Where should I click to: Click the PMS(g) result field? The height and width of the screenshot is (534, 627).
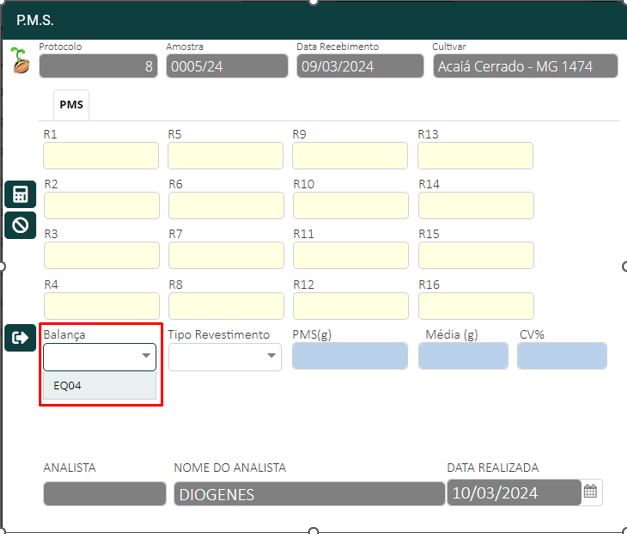[350, 356]
